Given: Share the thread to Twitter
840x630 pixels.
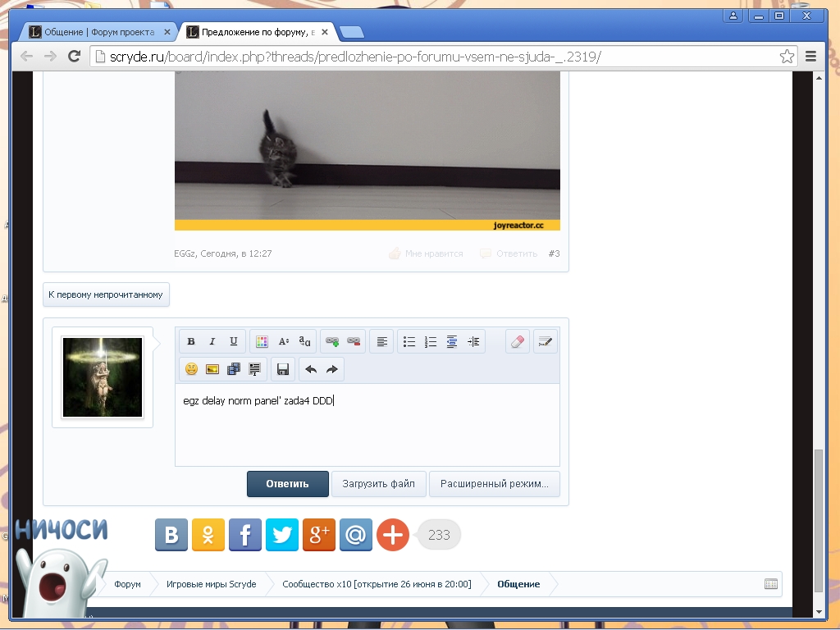Looking at the screenshot, I should (282, 534).
